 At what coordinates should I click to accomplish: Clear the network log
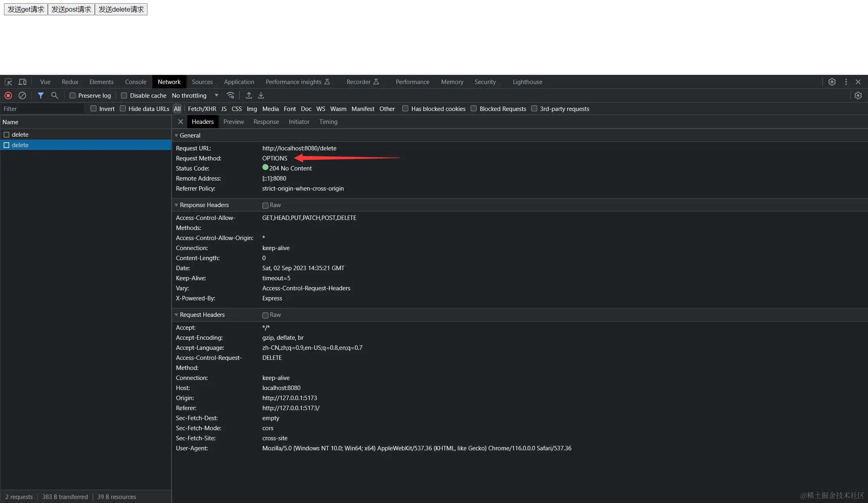(x=23, y=96)
